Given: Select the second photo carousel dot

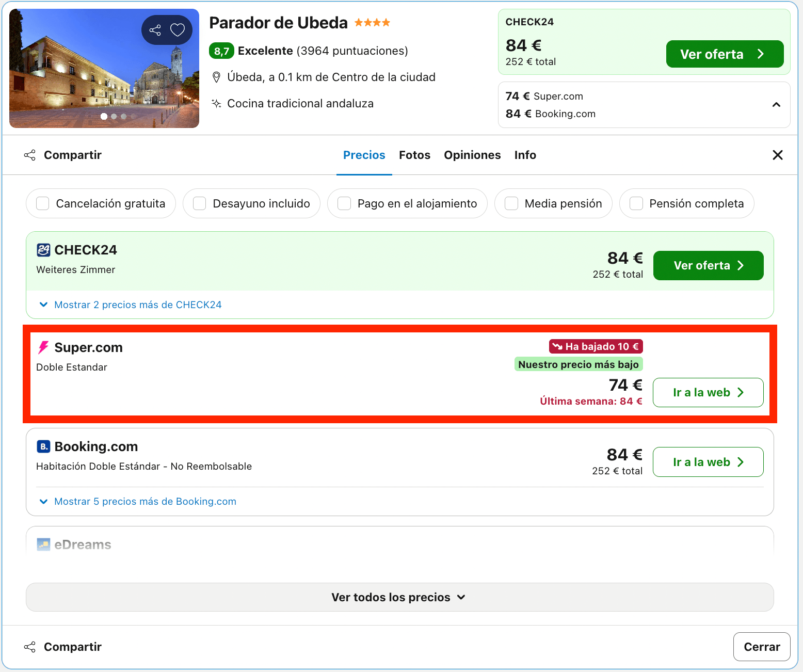Looking at the screenshot, I should [x=114, y=116].
